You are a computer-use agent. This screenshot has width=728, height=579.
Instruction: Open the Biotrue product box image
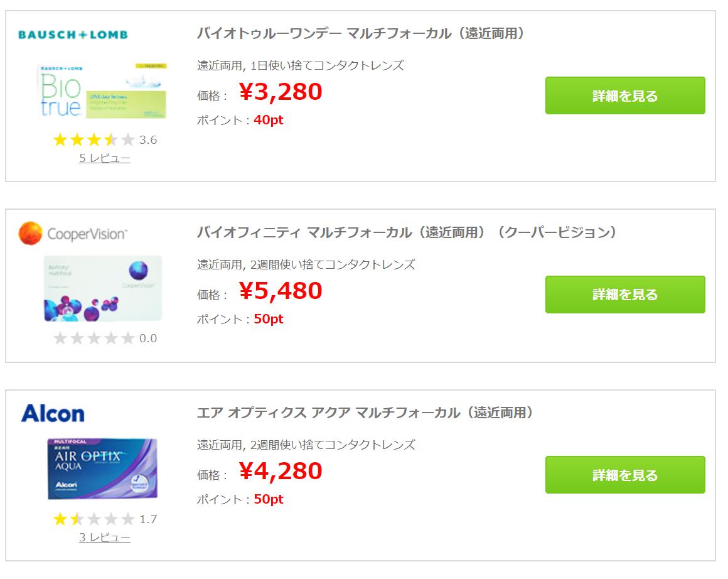(x=102, y=90)
